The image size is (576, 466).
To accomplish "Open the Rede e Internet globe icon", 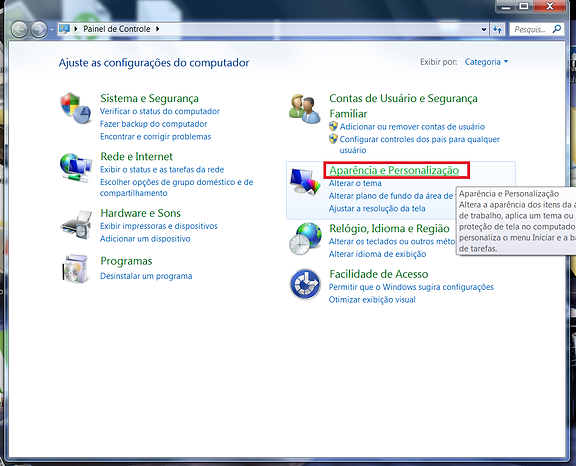I will [76, 167].
